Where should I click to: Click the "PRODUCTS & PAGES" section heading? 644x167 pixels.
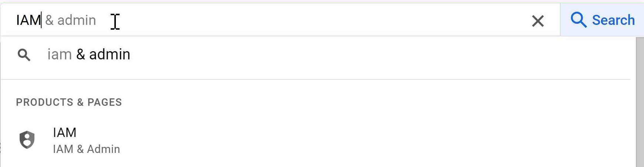[69, 102]
